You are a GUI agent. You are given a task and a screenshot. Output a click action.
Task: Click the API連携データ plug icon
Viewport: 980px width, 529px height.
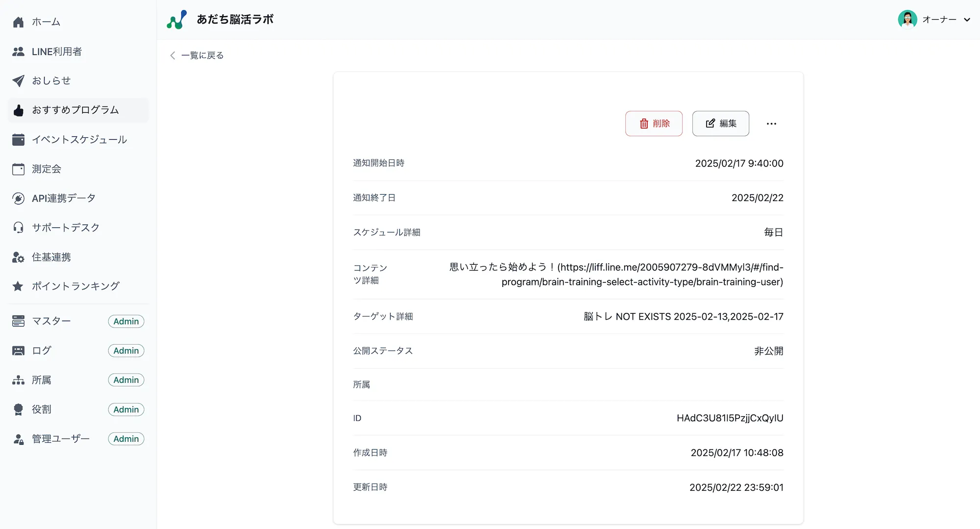pos(18,199)
